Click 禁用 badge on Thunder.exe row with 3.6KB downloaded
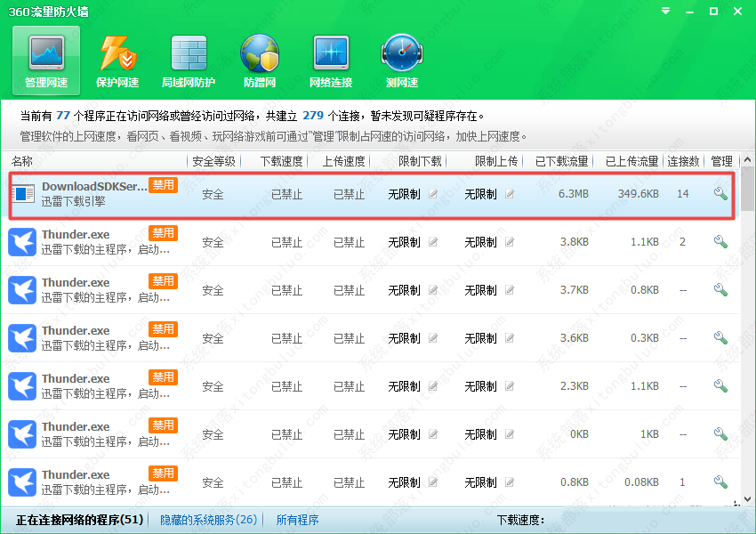This screenshot has height=534, width=756. point(163,329)
